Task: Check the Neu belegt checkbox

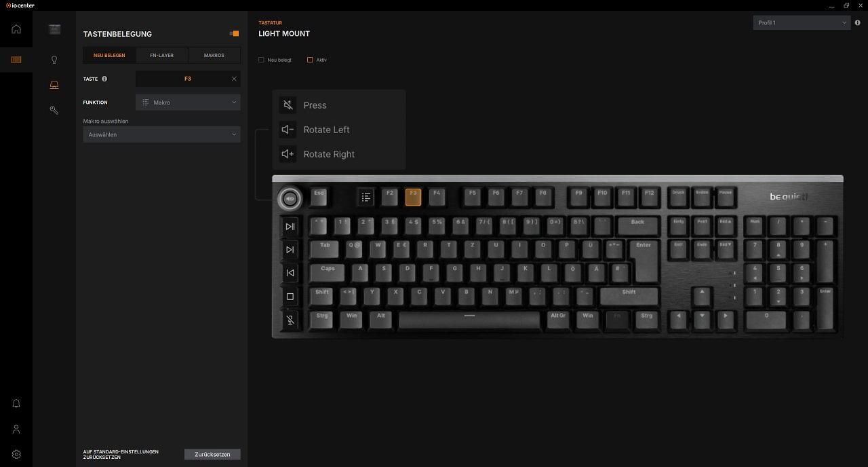Action: pyautogui.click(x=261, y=60)
